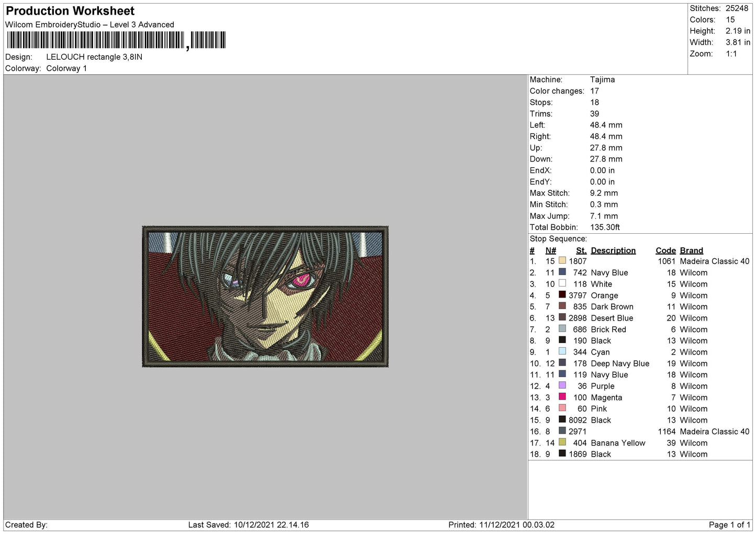Click the White swatch in row 3

tap(562, 283)
